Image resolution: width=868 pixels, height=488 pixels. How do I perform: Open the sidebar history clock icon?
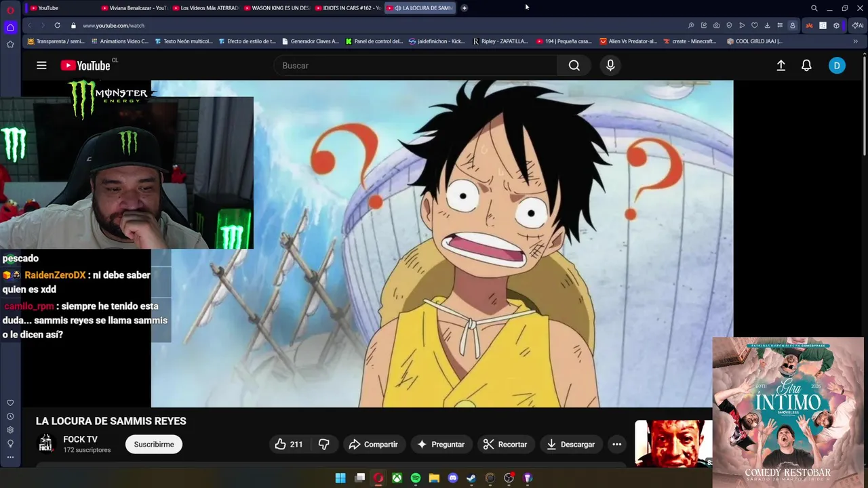[10, 416]
